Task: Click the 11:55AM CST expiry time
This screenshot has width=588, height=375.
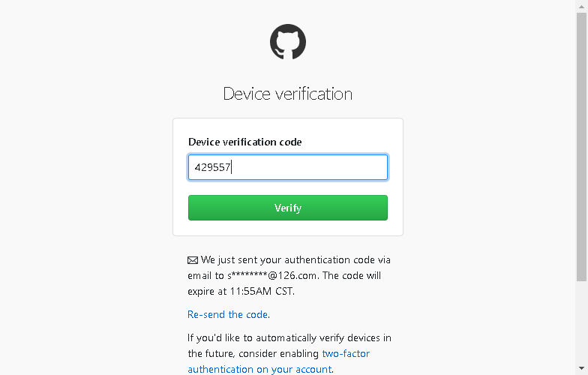Action: click(x=261, y=291)
